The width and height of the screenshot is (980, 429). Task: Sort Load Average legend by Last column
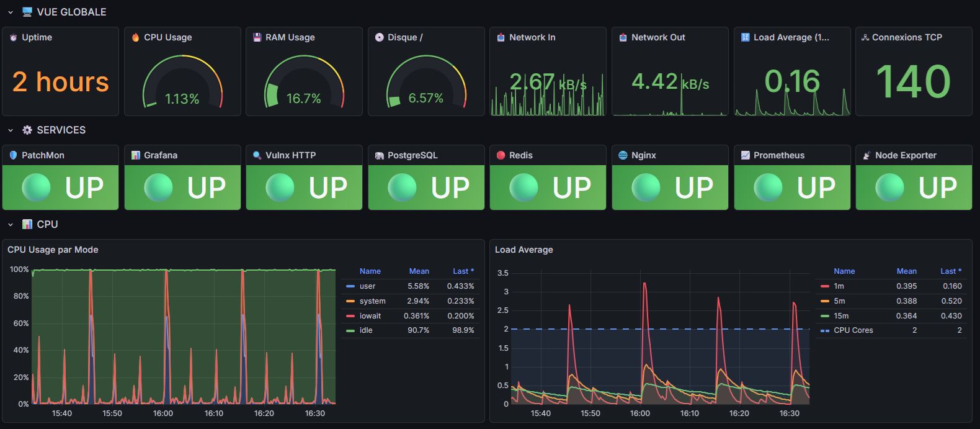tap(950, 271)
